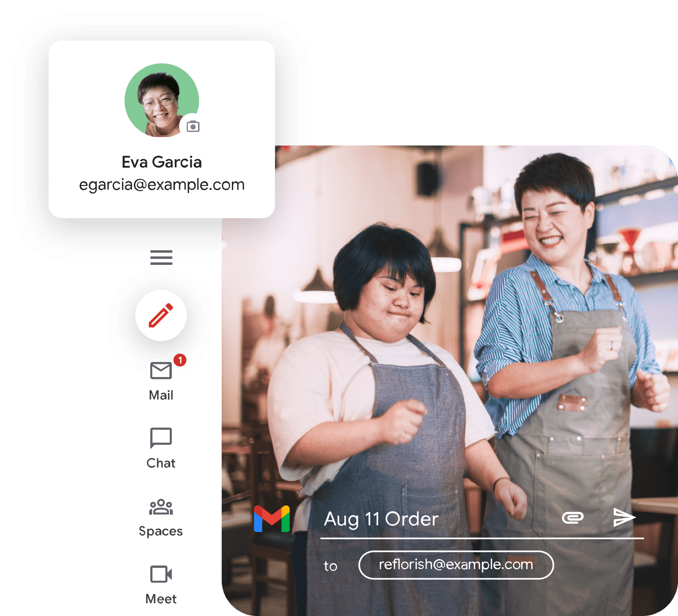678x616 pixels.
Task: Open the hamburger main menu
Action: [x=161, y=258]
